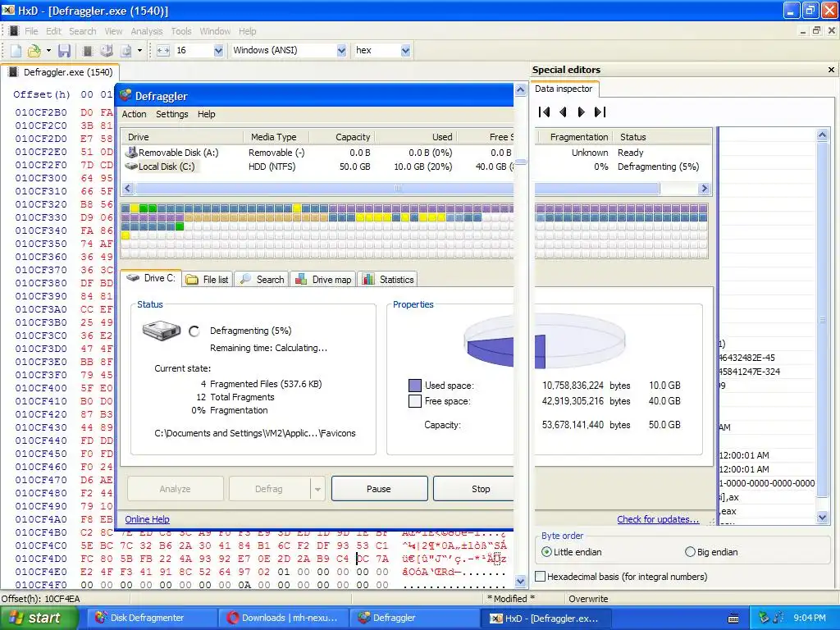Screen dimensions: 840x630
Task: Open the Open-file dropdown arrow in HxD
Action: [48, 50]
